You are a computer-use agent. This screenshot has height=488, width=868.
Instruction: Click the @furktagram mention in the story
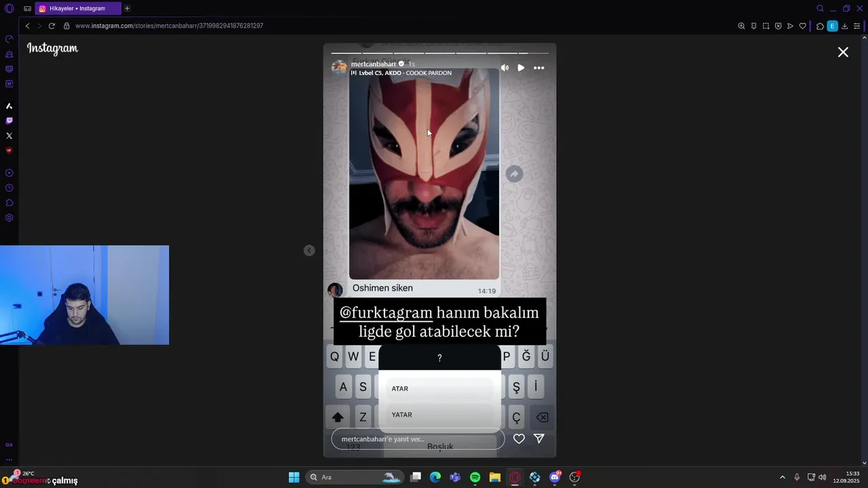386,312
